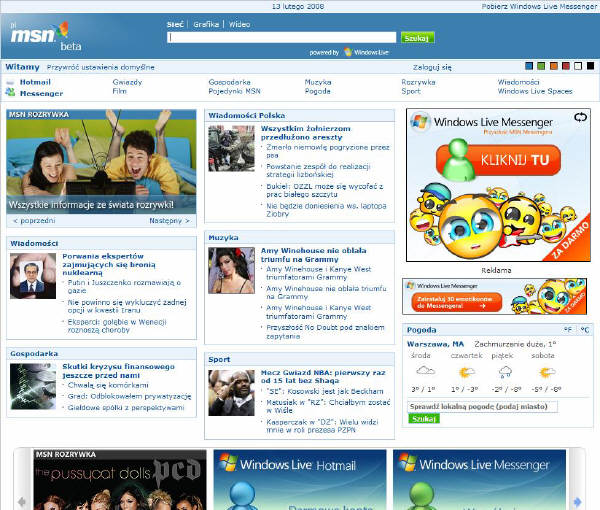Open Pussycat Dolls promo tile
This screenshot has height=510, width=600.
pyautogui.click(x=120, y=480)
